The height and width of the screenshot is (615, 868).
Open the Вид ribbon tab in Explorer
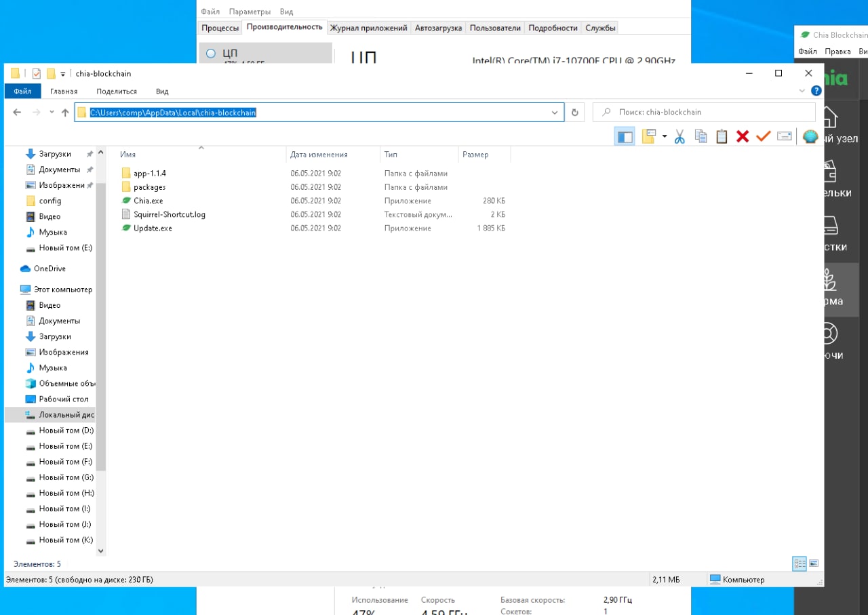point(162,91)
